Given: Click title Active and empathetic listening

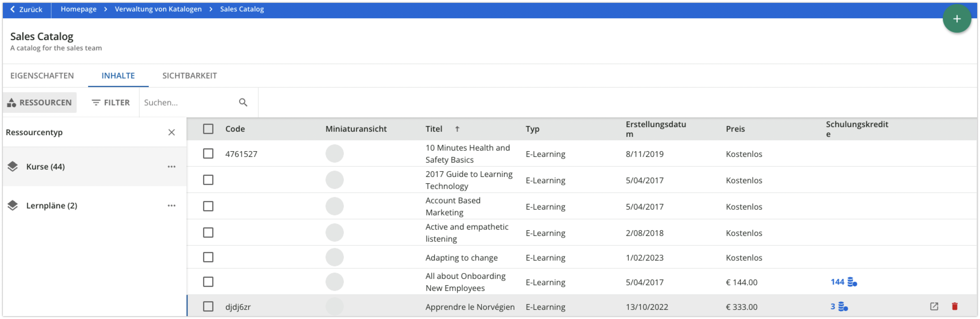Looking at the screenshot, I should pyautogui.click(x=467, y=233).
